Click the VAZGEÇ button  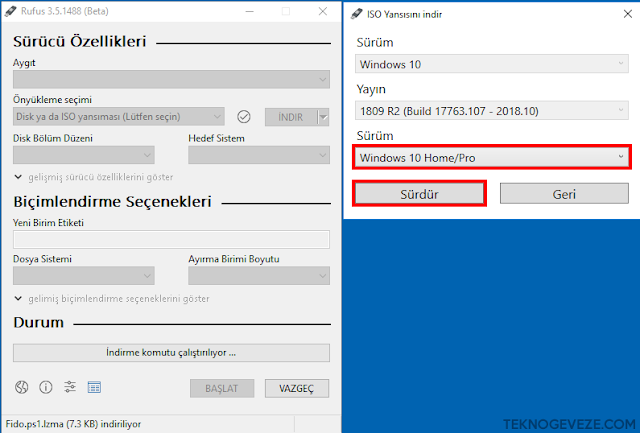pyautogui.click(x=297, y=388)
